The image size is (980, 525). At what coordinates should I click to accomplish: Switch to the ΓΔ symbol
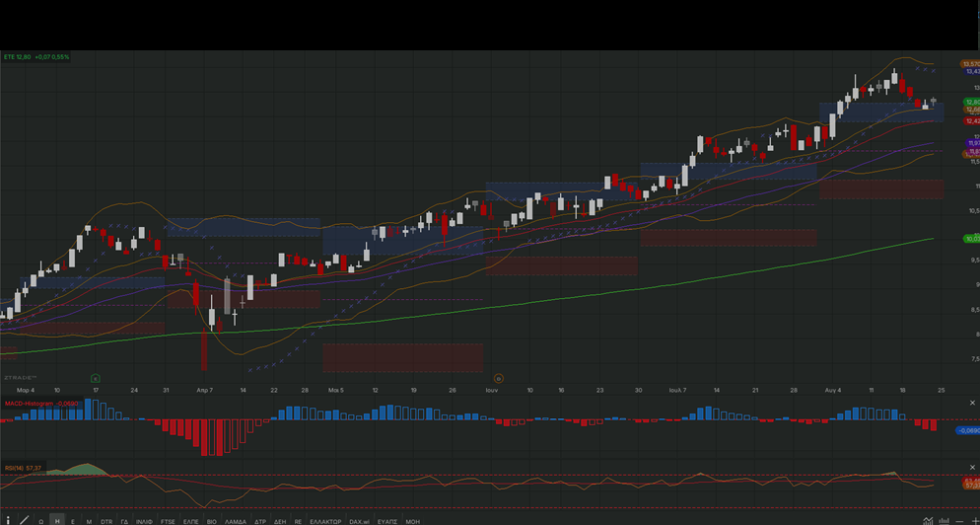(x=124, y=521)
